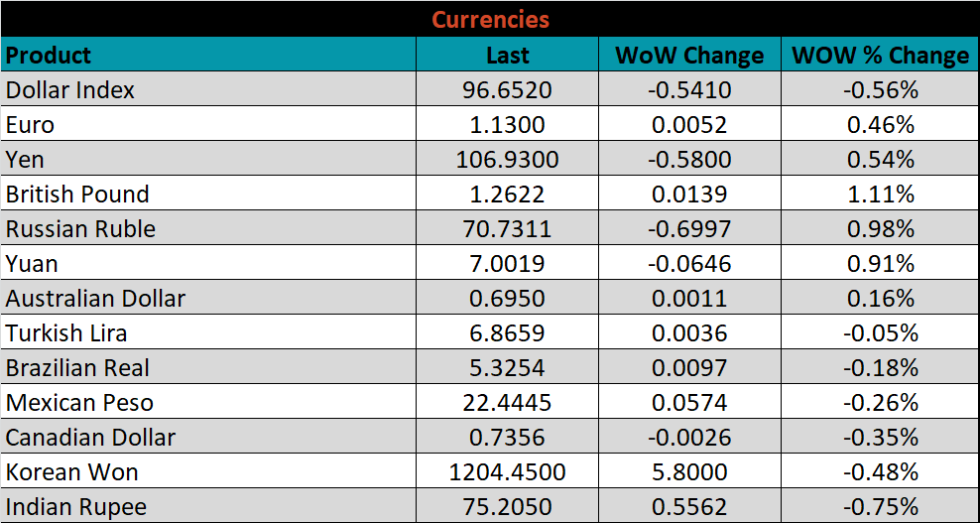
Task: Select the Brazilian Real row label
Action: pyautogui.click(x=77, y=368)
